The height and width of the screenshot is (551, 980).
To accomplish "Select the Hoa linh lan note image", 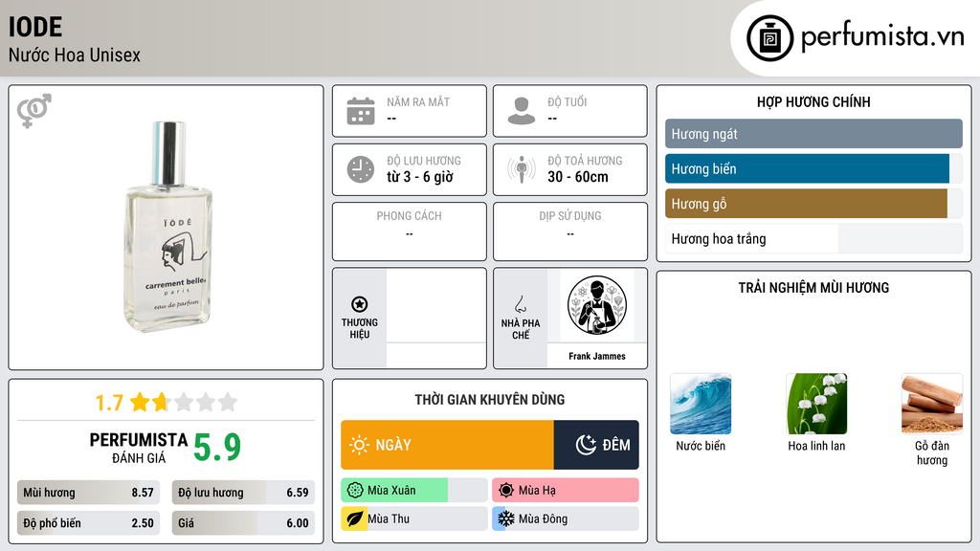I will tap(816, 404).
